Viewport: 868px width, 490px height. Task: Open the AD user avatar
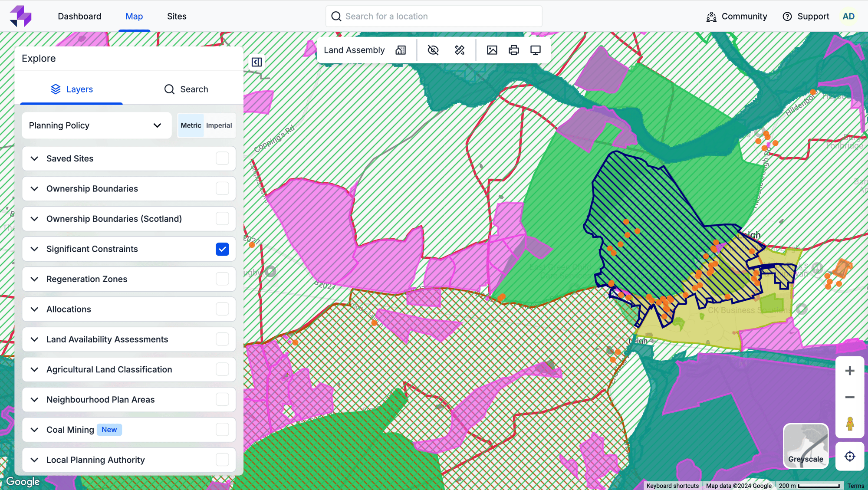(848, 16)
